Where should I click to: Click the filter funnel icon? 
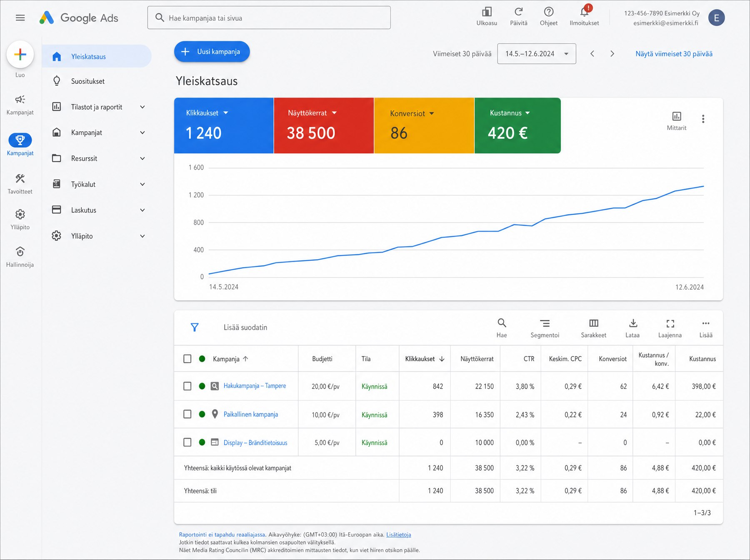195,327
